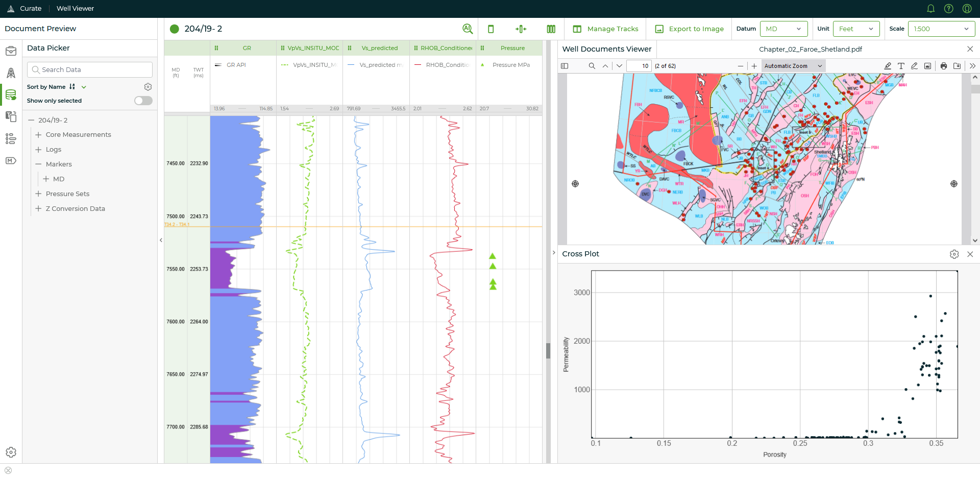Switch to Curate menu
The image size is (980, 477).
point(31,9)
